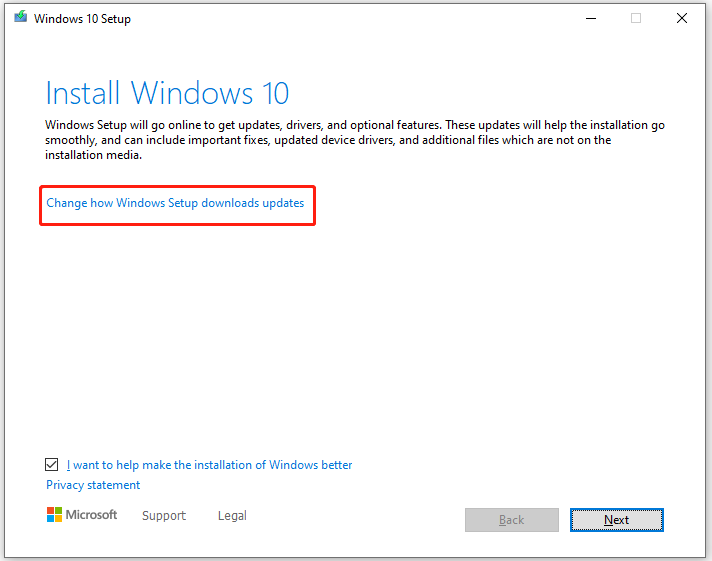Click the Windows 10 Setup title icon

20,18
